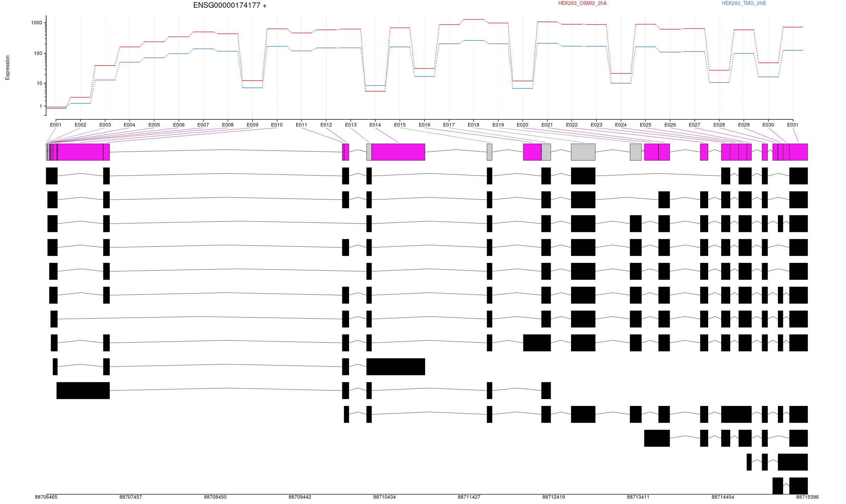
Task: Click the gene title ENSG00000174177 +
Action: [x=230, y=5]
